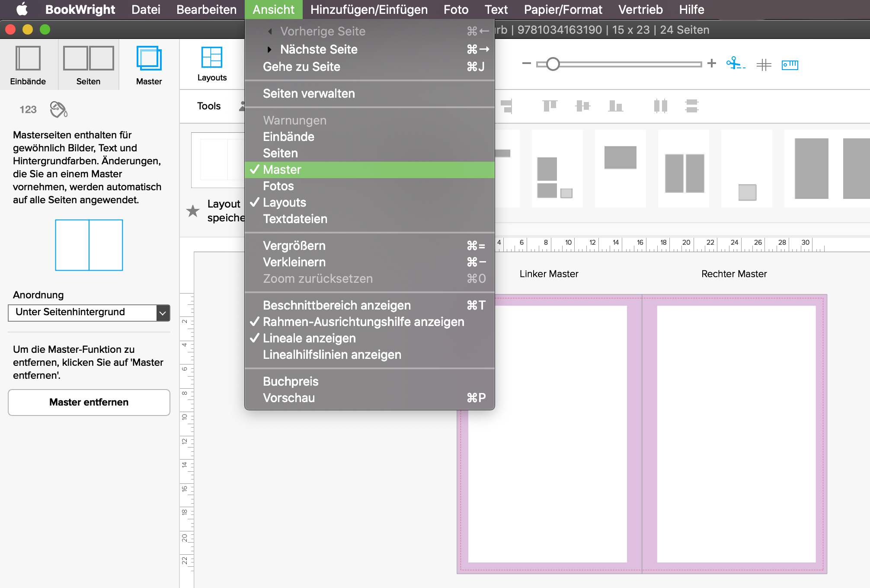The height and width of the screenshot is (588, 870).
Task: Open the Apple menu
Action: point(22,9)
